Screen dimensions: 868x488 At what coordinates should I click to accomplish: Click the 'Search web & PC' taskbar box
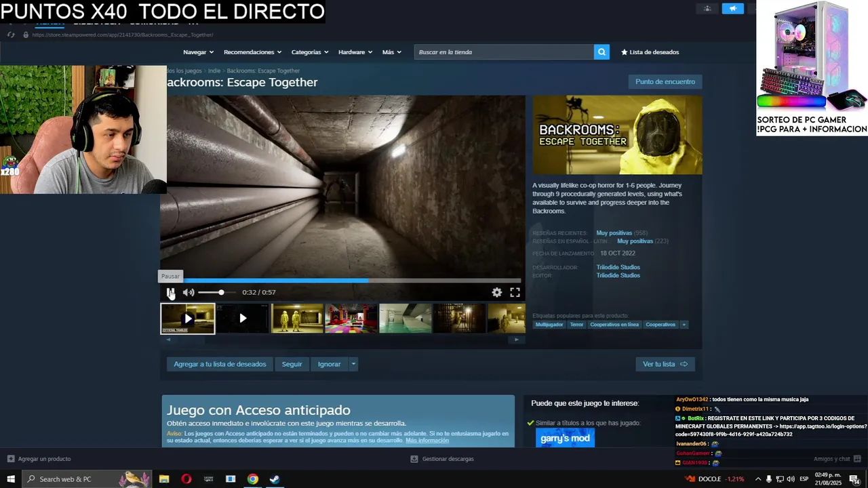(86, 479)
